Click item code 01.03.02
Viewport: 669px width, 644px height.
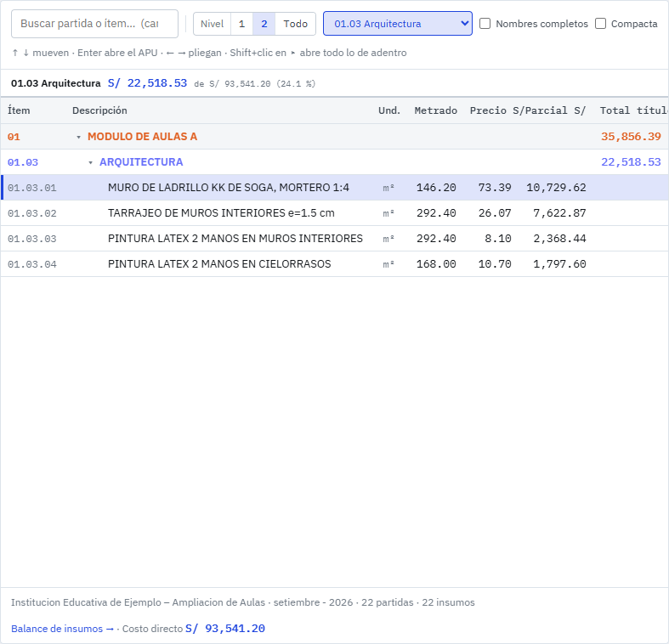click(32, 213)
